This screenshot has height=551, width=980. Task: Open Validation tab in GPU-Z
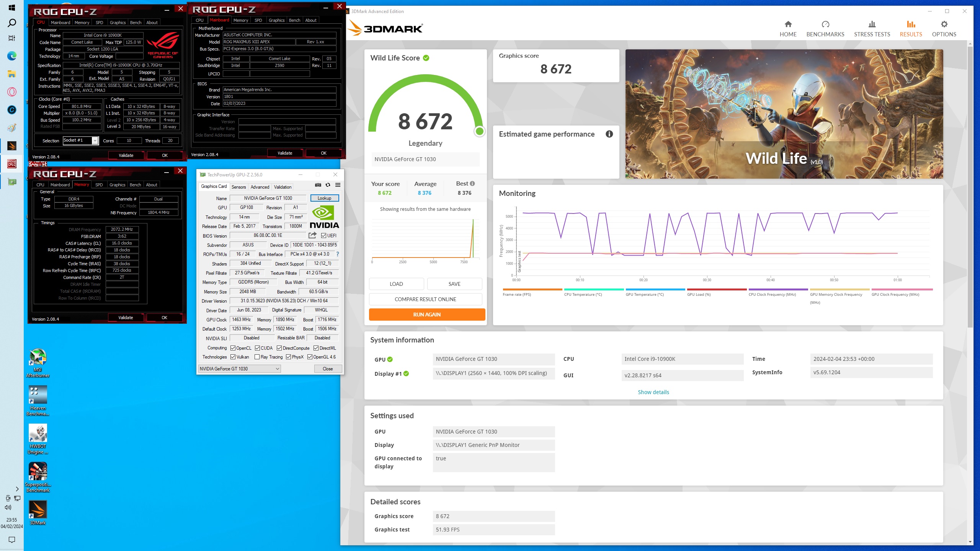pyautogui.click(x=283, y=187)
